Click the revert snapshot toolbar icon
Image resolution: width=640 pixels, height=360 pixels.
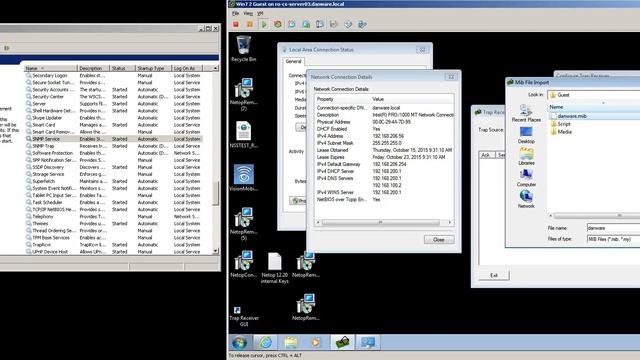pyautogui.click(x=306, y=24)
